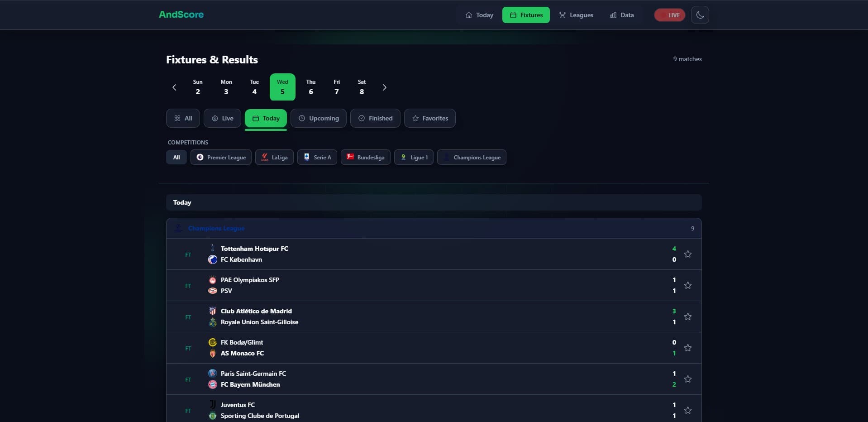Filter by Premier League competition
This screenshot has width=868, height=422.
221,157
